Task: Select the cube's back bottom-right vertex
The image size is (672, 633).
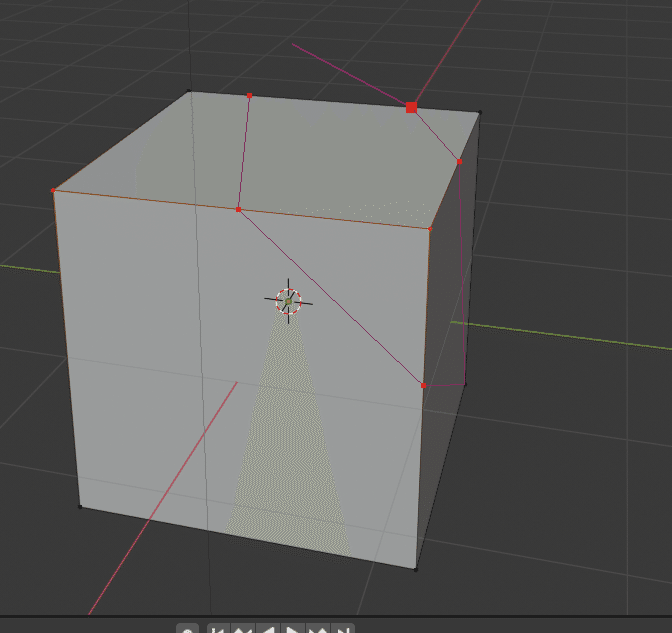Action: point(465,384)
